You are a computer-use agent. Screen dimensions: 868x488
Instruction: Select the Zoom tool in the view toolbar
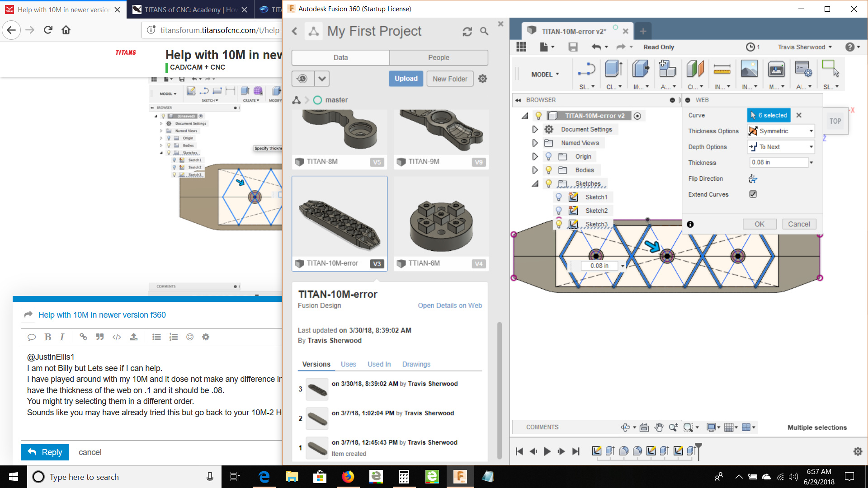coord(674,427)
